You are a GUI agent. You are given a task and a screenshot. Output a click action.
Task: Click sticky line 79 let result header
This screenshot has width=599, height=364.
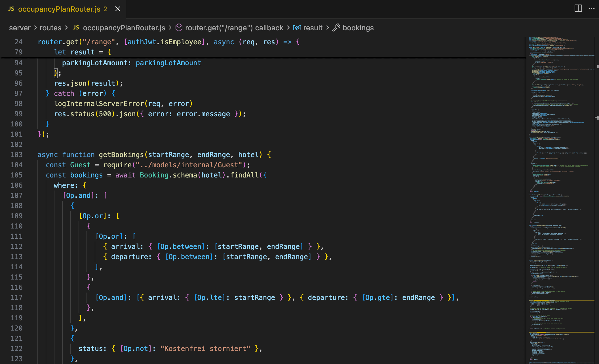(83, 52)
